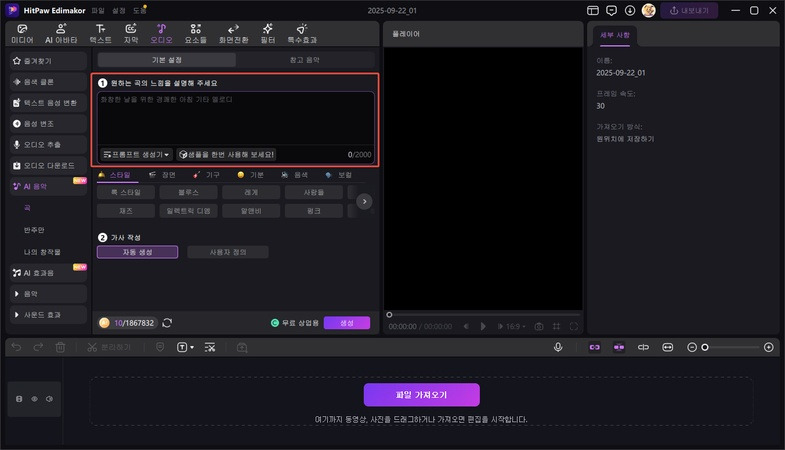Click the 분리하기 split scissors tool
785x450 pixels.
109,347
